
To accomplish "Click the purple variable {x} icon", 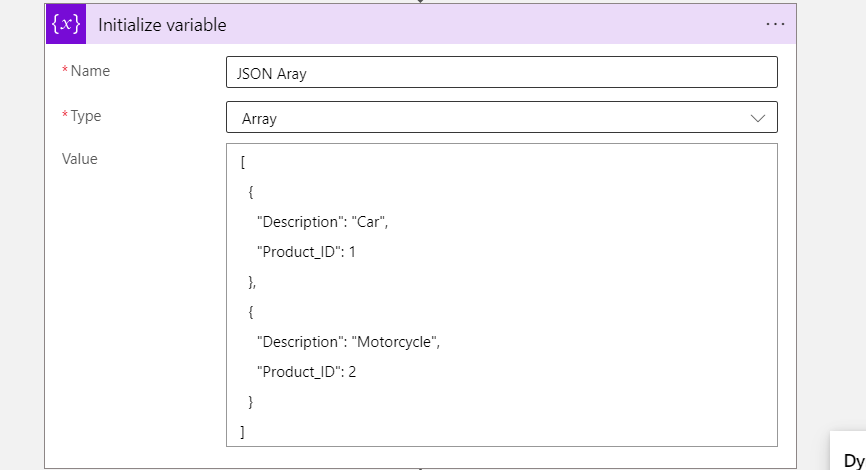I will pyautogui.click(x=66, y=24).
